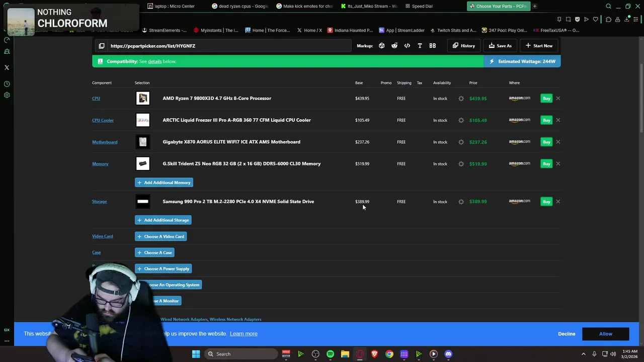Open a new browser tab

[x=535, y=6]
